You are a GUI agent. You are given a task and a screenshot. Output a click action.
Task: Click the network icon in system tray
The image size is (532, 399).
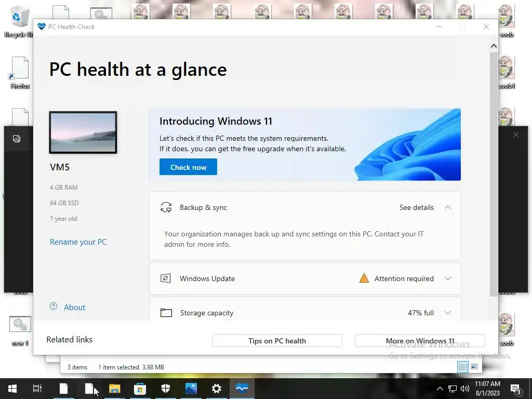tap(453, 389)
